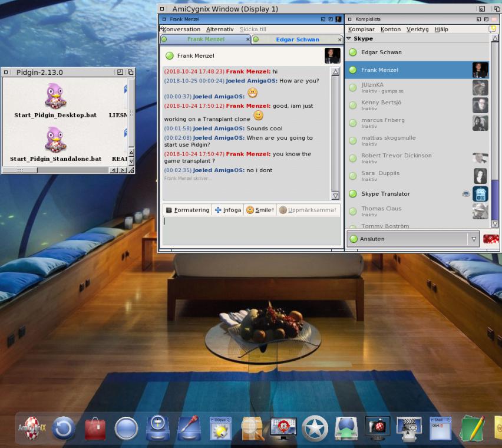The height and width of the screenshot is (448, 502).
Task: Click the Formatering button
Action: coord(187,210)
